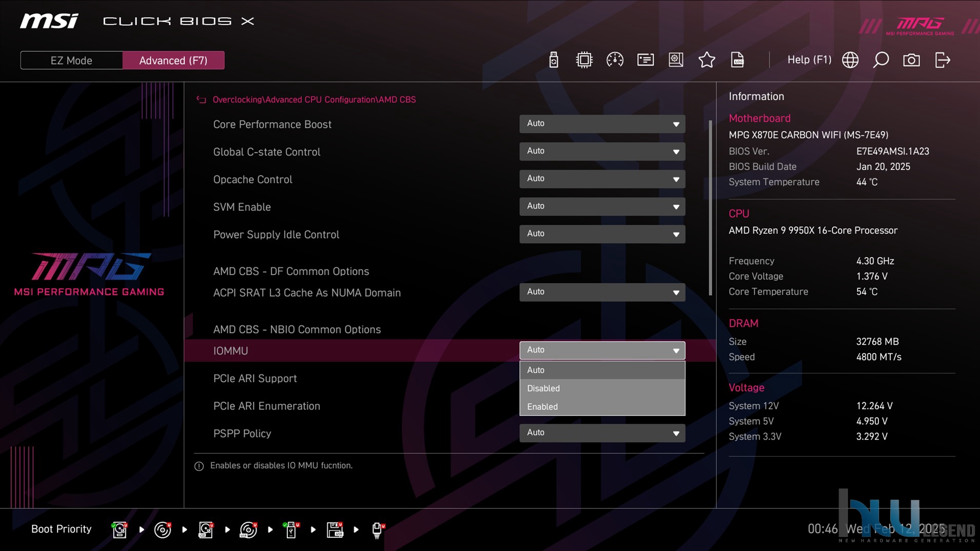980x551 pixels.
Task: Select the hard disk boot device icon
Action: 120,529
